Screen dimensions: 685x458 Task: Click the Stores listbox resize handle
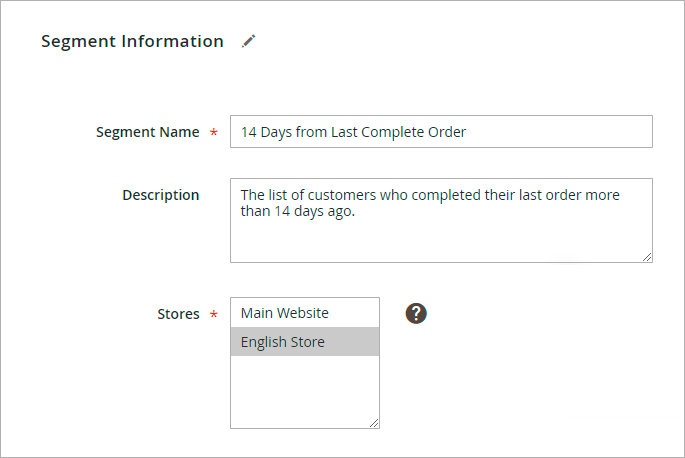tap(374, 423)
